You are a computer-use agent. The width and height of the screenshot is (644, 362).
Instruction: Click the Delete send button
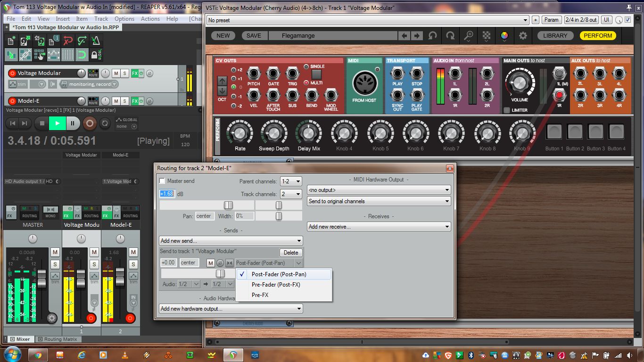tap(291, 253)
